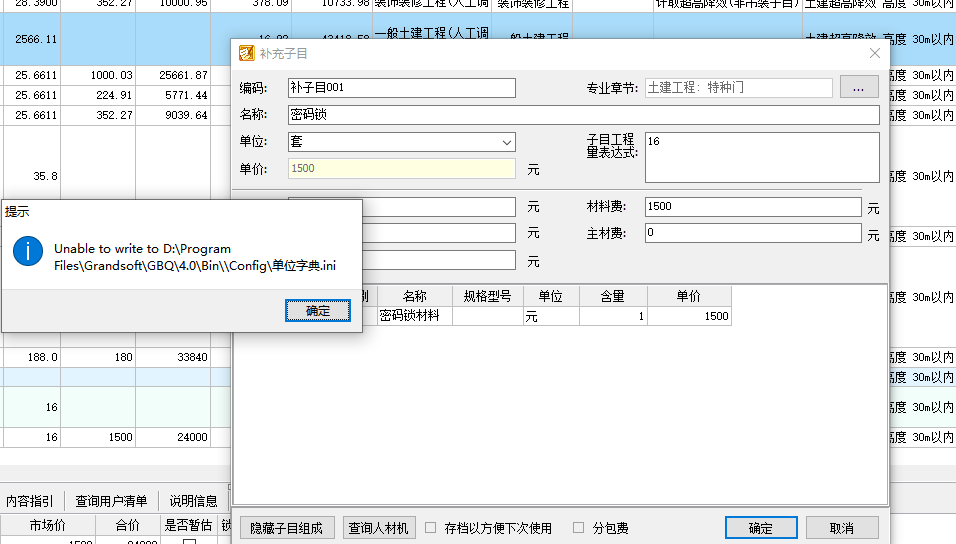Enable 存档以方便下次使用 checkbox

click(431, 528)
